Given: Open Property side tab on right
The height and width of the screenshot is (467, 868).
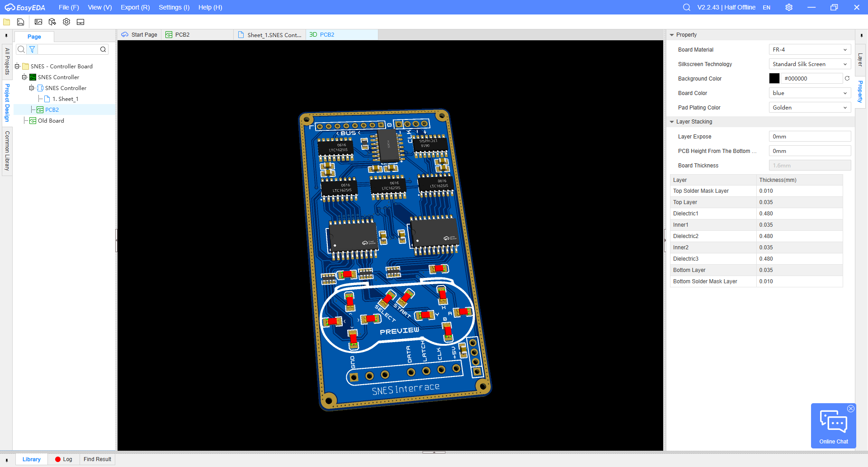Looking at the screenshot, I should (x=860, y=91).
